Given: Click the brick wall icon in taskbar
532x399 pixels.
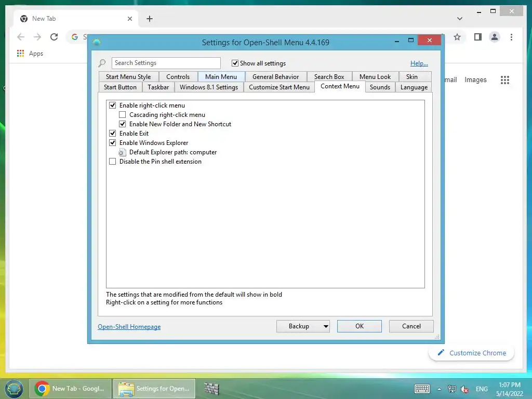Looking at the screenshot, I should (212, 389).
